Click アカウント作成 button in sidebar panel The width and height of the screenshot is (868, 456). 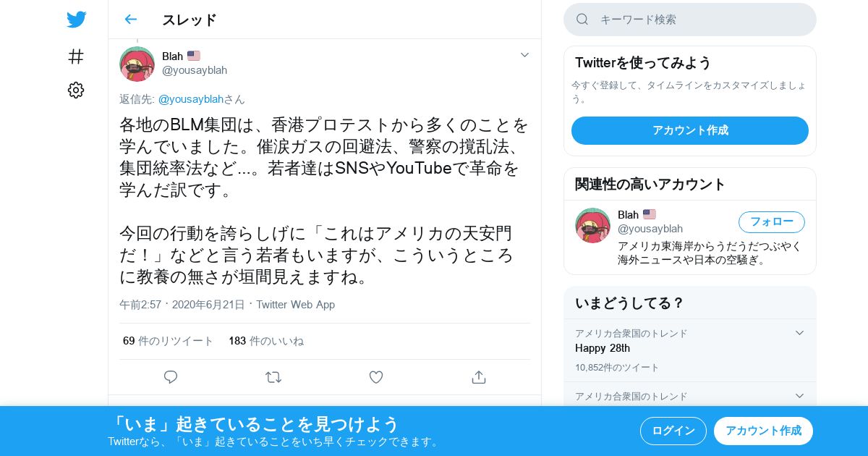tap(690, 130)
